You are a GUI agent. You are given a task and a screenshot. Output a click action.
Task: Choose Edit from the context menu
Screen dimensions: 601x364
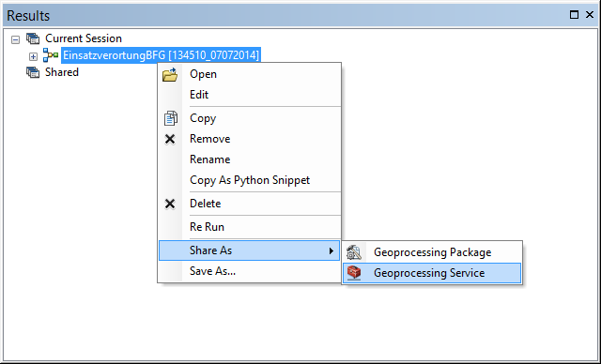[x=250, y=95]
